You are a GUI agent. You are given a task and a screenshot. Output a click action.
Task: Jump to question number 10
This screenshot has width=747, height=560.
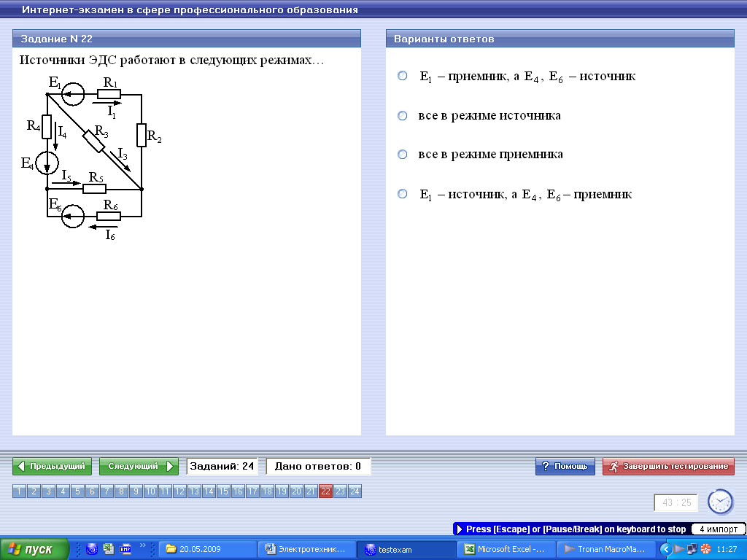150,491
